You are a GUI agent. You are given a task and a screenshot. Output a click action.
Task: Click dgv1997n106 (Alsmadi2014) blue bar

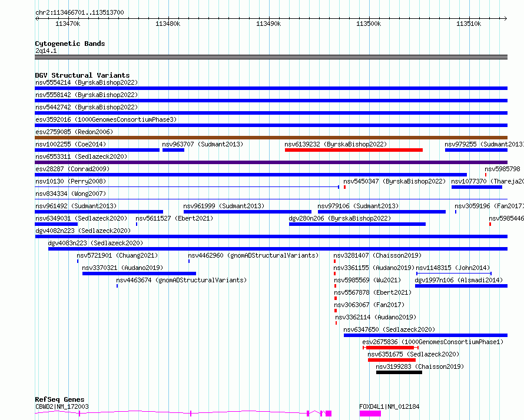pyautogui.click(x=461, y=286)
